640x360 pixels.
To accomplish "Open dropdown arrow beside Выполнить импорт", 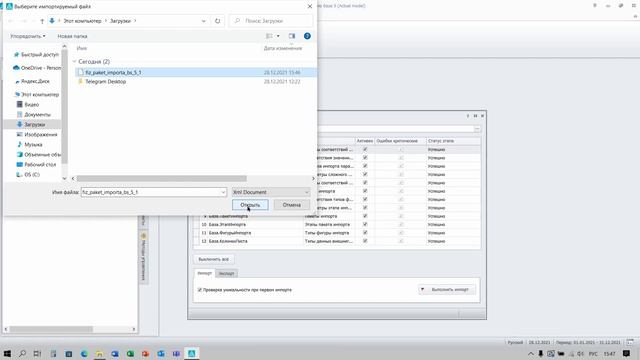I will pos(422,289).
